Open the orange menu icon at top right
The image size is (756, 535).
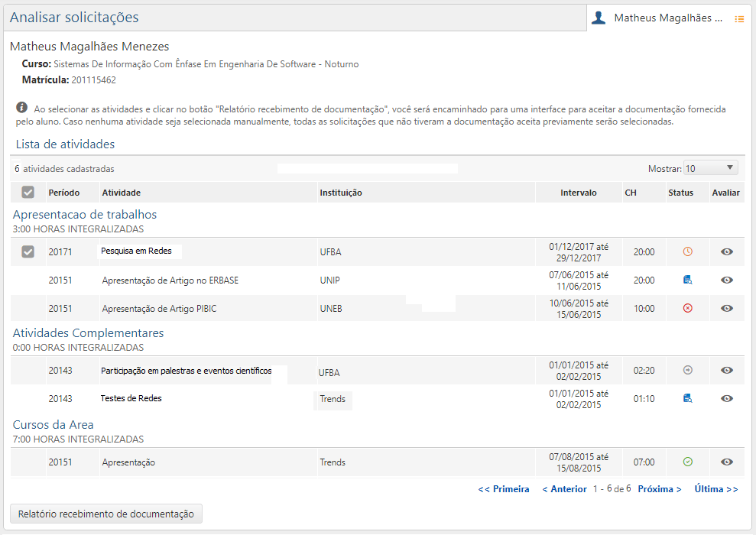click(x=738, y=18)
